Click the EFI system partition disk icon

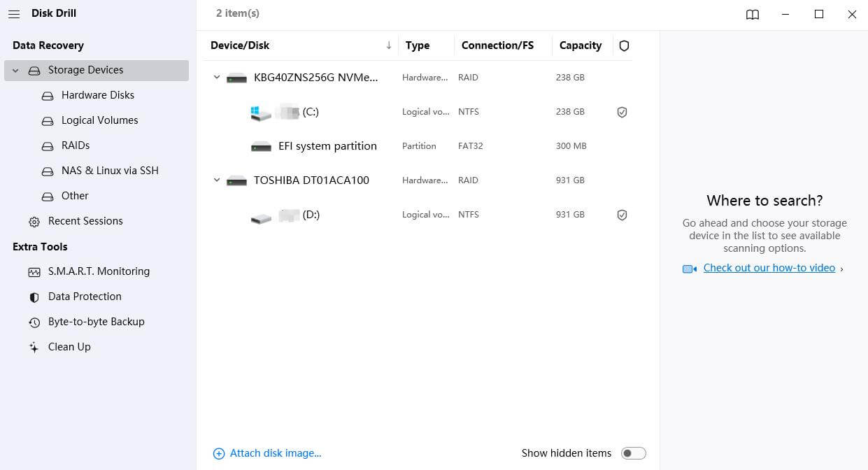pyautogui.click(x=261, y=147)
